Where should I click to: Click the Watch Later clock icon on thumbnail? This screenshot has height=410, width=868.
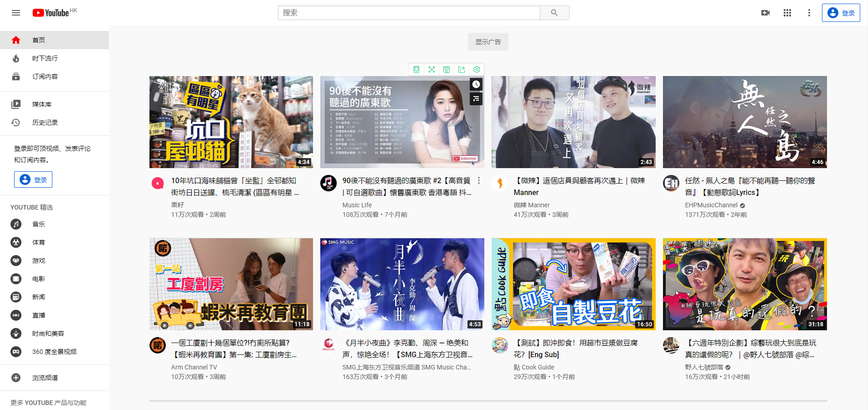(476, 84)
